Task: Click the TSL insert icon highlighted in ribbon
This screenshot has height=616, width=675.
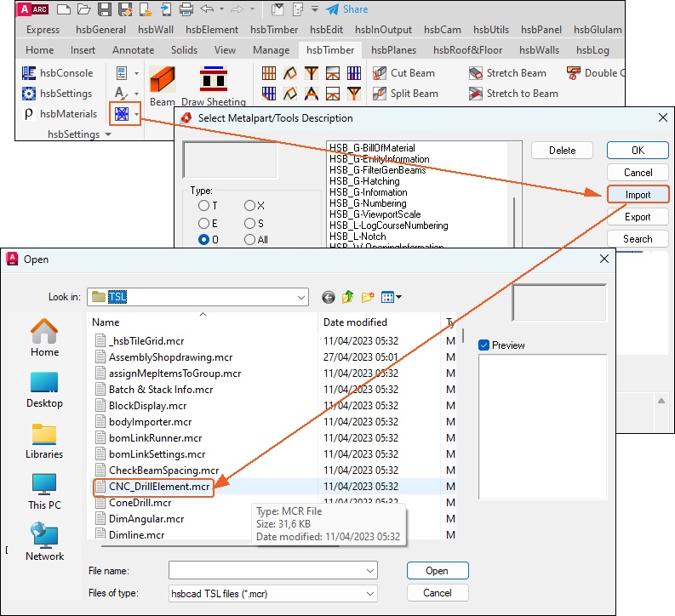Action: (x=122, y=114)
